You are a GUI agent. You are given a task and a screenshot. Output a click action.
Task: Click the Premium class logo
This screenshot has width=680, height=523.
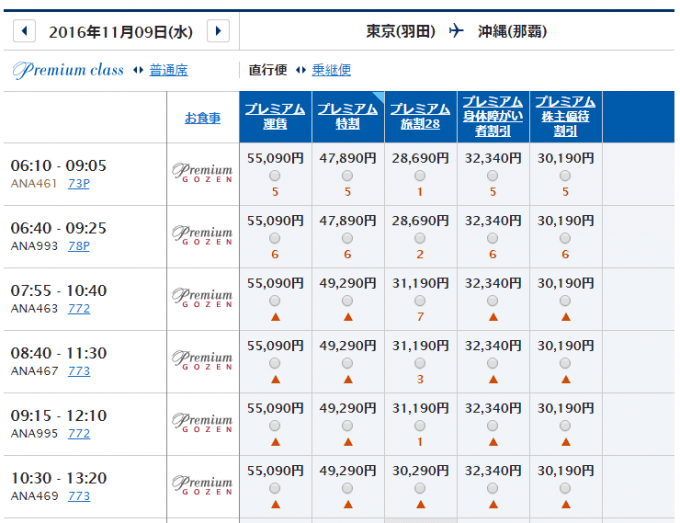[x=68, y=70]
